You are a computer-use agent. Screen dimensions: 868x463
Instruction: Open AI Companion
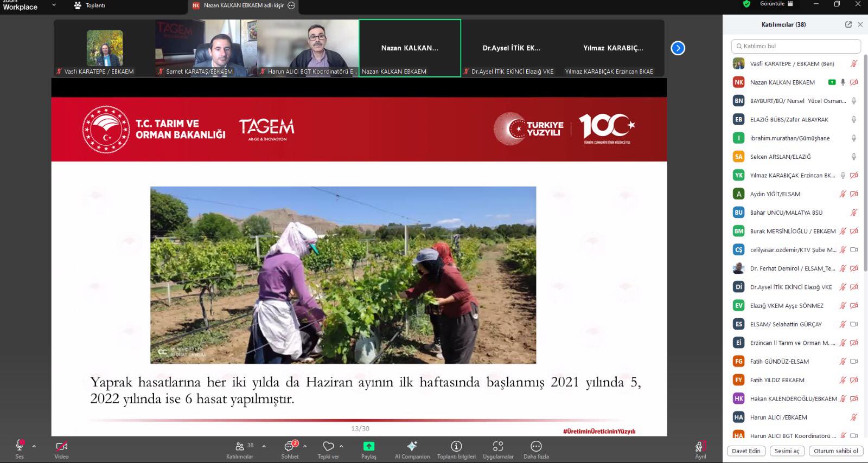[412, 446]
